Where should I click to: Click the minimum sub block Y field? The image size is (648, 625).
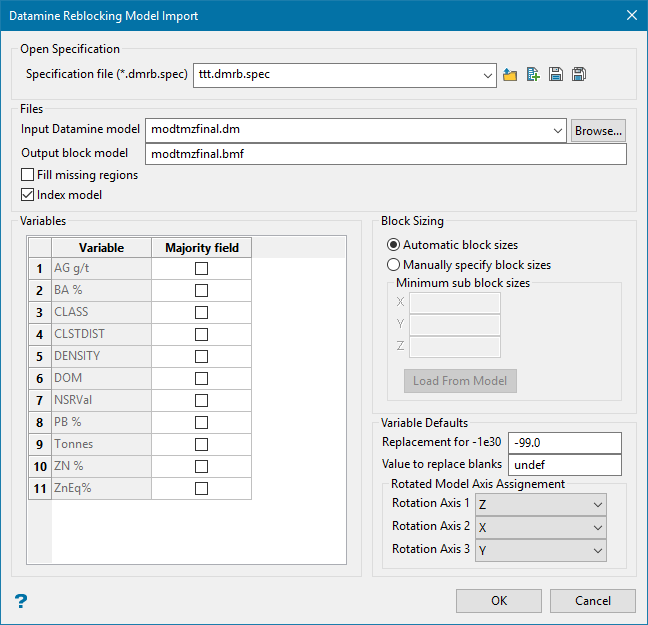(455, 325)
